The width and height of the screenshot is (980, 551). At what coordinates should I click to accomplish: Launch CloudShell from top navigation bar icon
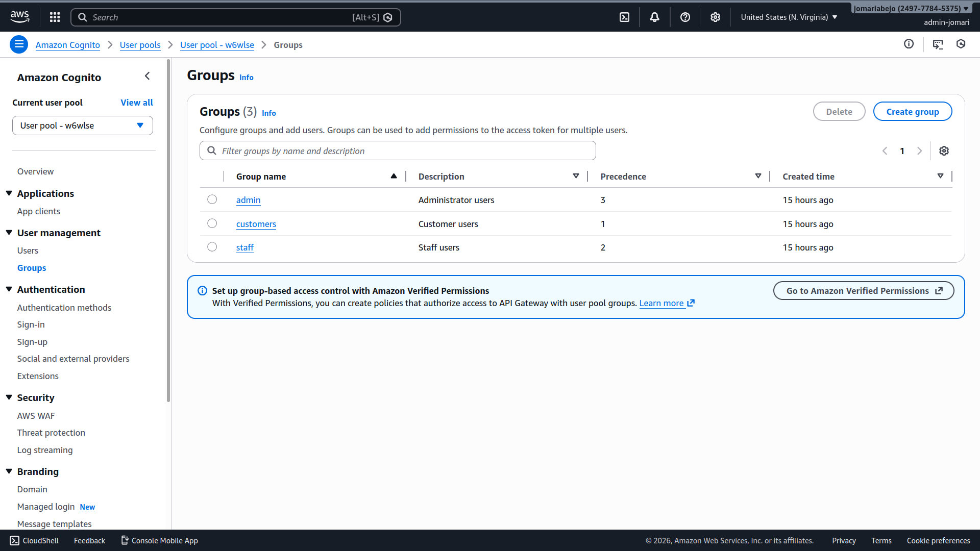point(624,17)
